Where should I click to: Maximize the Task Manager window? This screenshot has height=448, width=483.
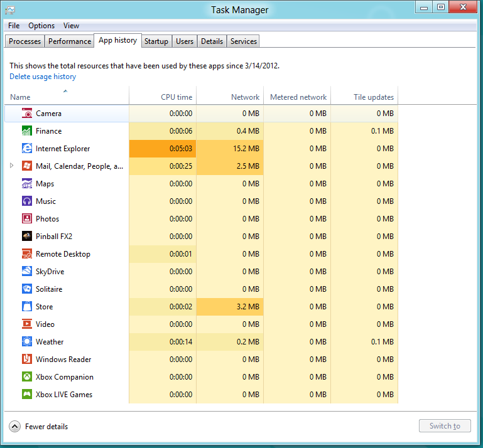(441, 7)
